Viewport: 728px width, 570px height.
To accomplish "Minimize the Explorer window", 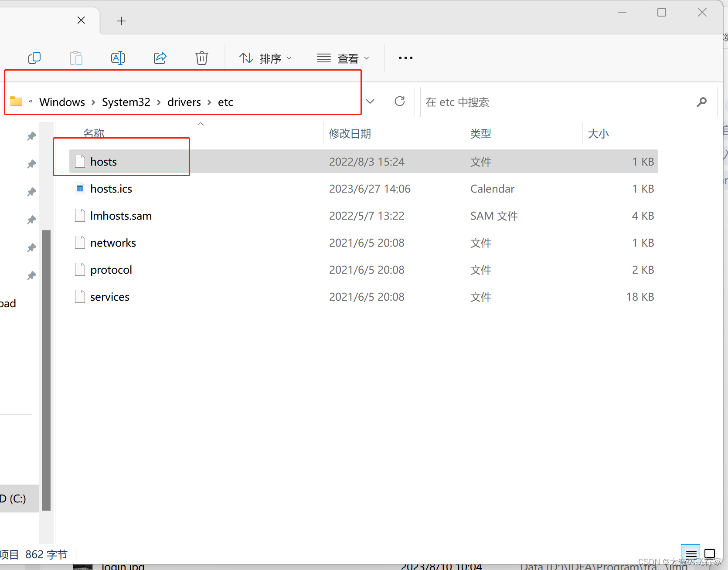I will coord(622,12).
